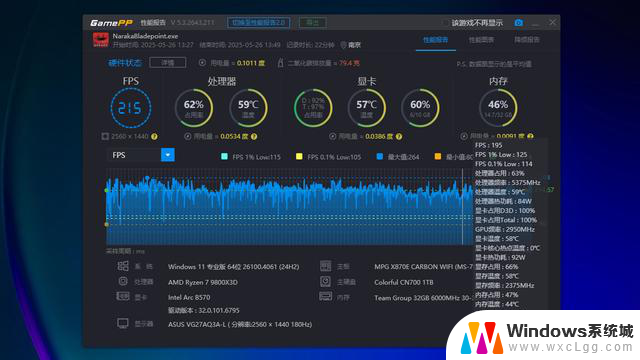Switch to the 性能图表 tab
This screenshot has width=640, height=360.
(x=481, y=40)
